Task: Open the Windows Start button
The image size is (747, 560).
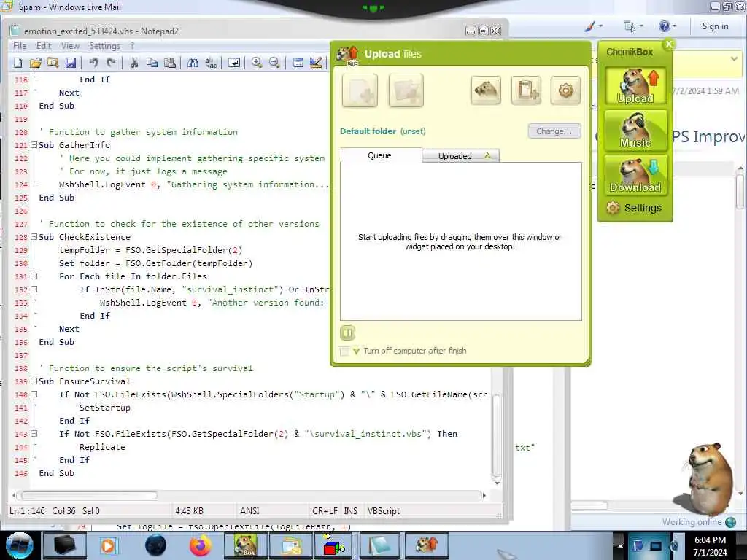Action: coord(20,545)
